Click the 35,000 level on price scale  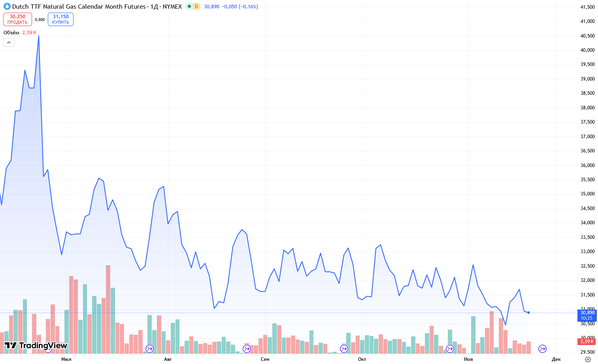click(x=587, y=194)
